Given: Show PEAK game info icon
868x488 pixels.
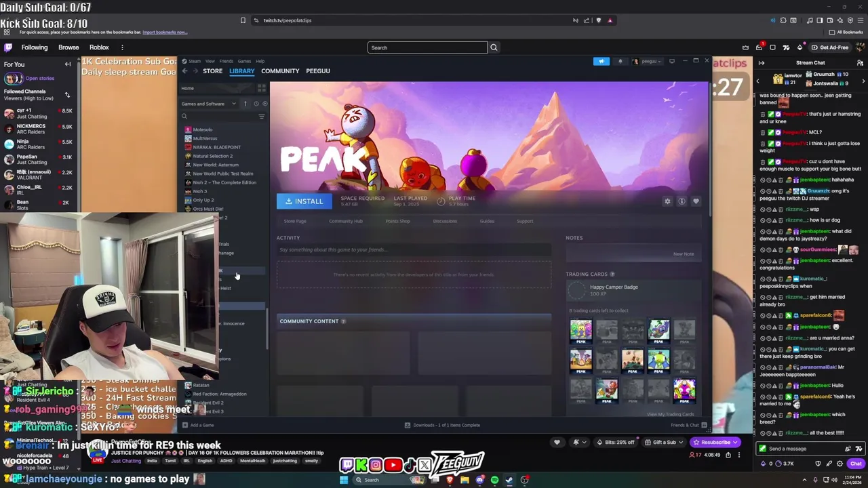Looking at the screenshot, I should click(x=682, y=201).
